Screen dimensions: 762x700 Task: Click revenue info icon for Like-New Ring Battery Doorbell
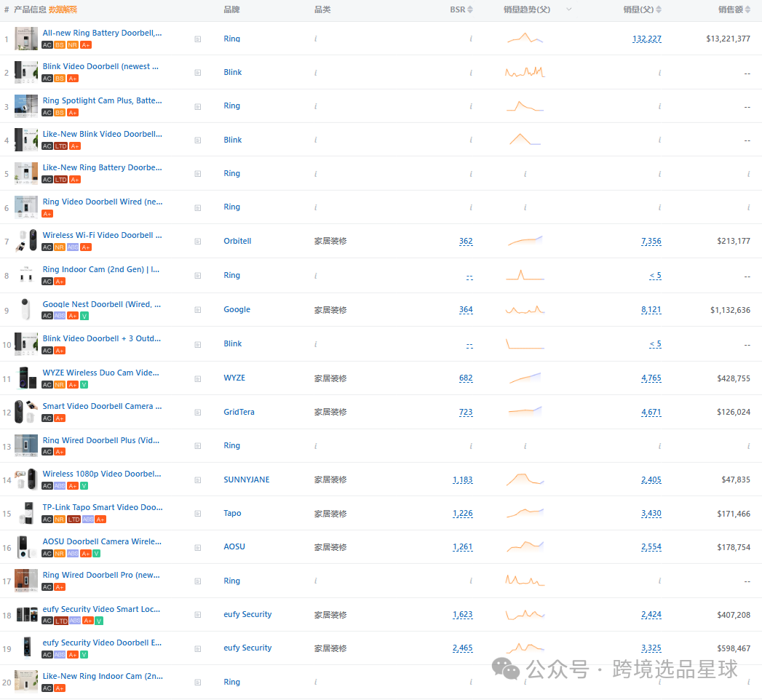pos(748,174)
